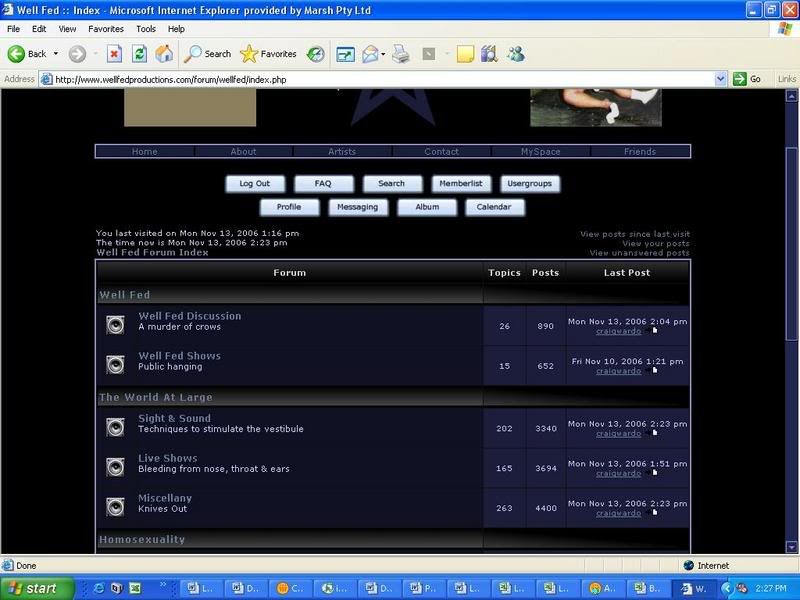Click craigwardo in Well Fed Discussion row

pyautogui.click(x=618, y=332)
